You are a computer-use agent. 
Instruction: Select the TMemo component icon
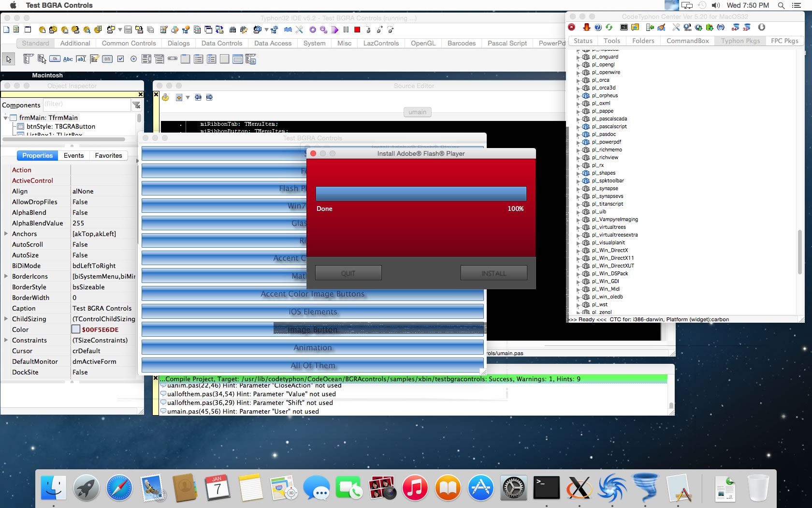point(94,59)
